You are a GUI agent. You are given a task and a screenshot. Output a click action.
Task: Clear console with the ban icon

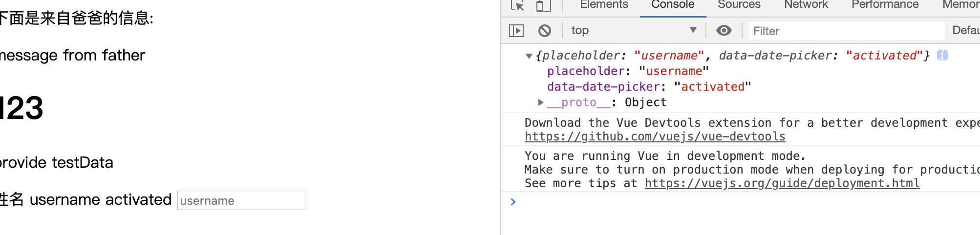[x=545, y=31]
